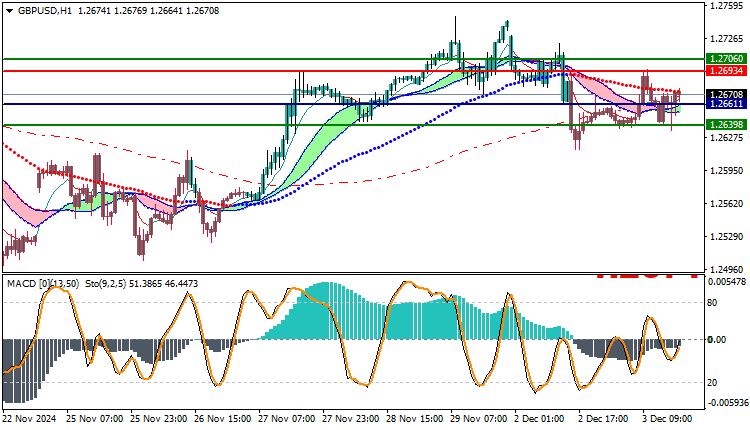Select the GBPUSD,H1 symbol title text
750x430 pixels.
point(45,11)
